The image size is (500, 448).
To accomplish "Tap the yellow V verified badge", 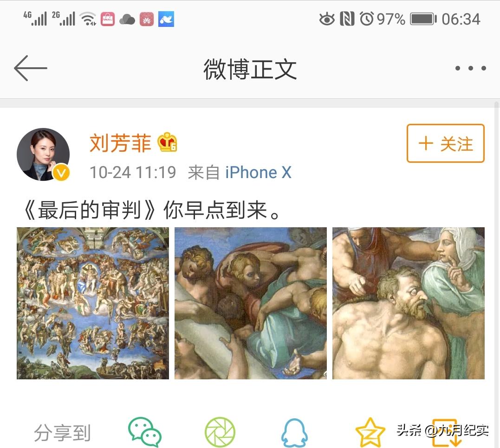I will tap(61, 173).
